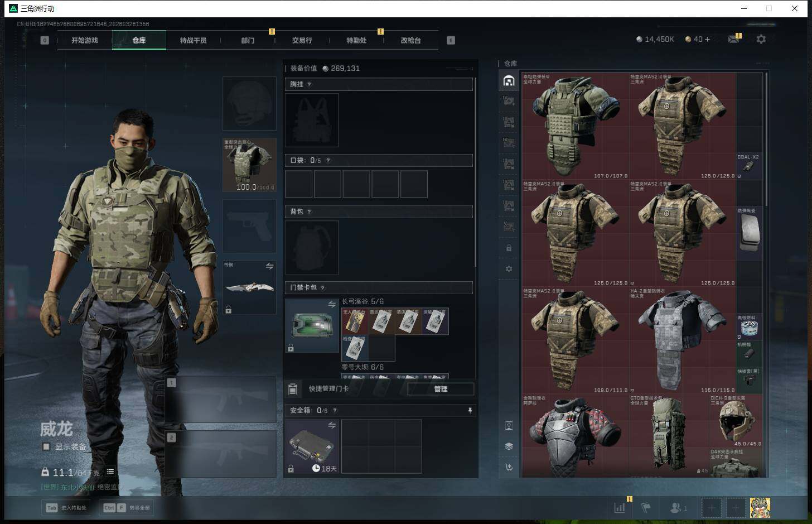Click the 管理 button

coord(441,389)
